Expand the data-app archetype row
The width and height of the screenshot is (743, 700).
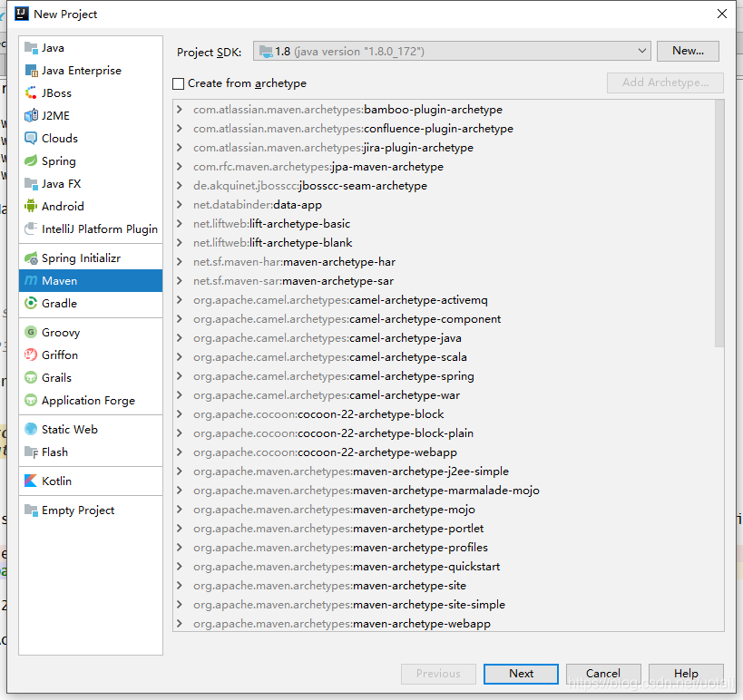point(179,205)
